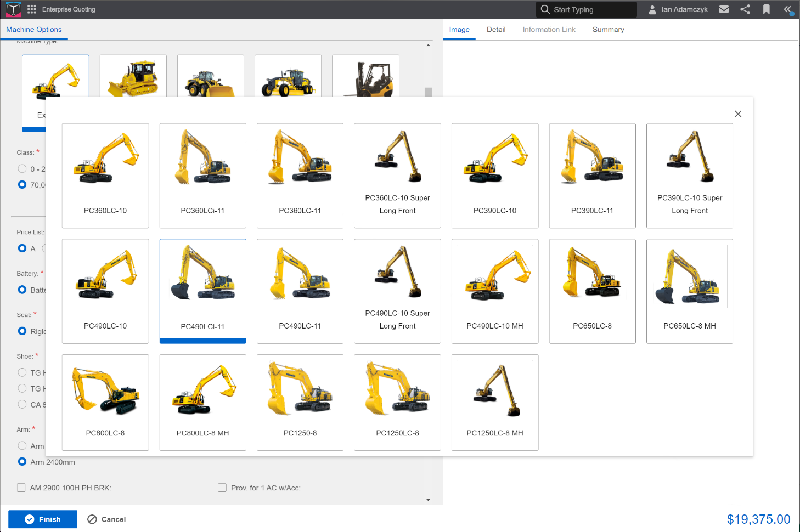Select the first Class radio option
Viewport: 800px width, 532px height.
click(x=22, y=168)
